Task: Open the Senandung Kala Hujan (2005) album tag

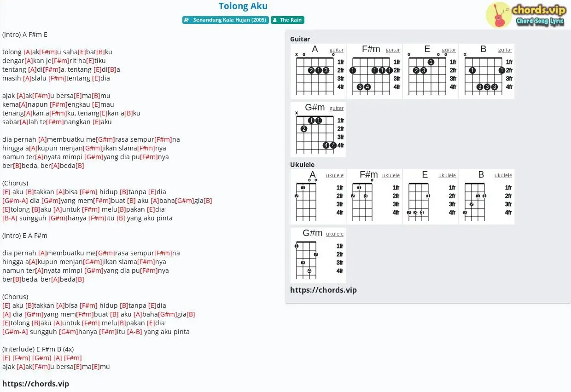Action: pos(225,20)
